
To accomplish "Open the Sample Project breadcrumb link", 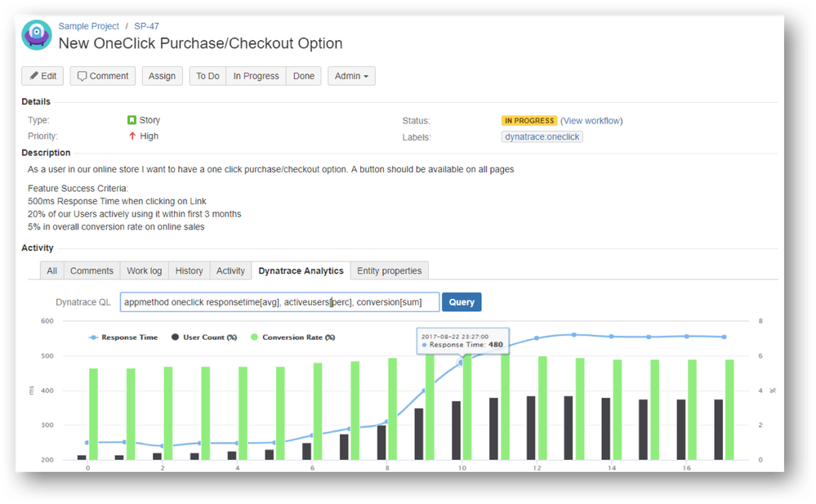I will (x=88, y=26).
